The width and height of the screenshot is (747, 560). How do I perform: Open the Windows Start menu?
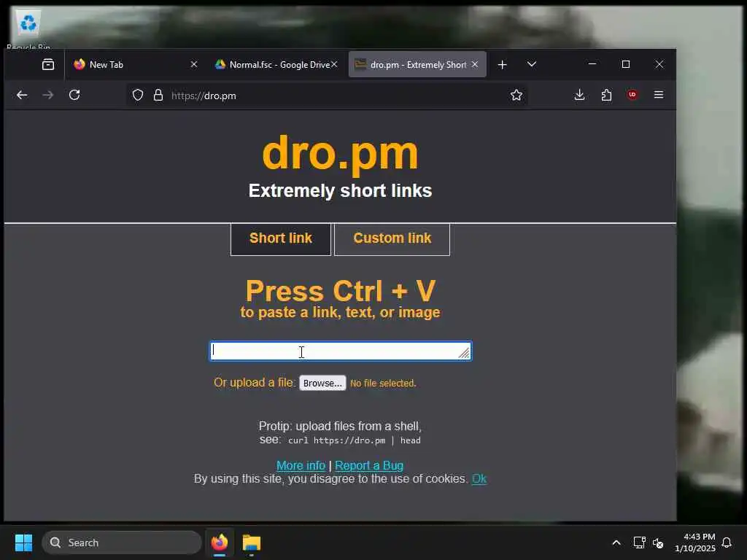(23, 542)
